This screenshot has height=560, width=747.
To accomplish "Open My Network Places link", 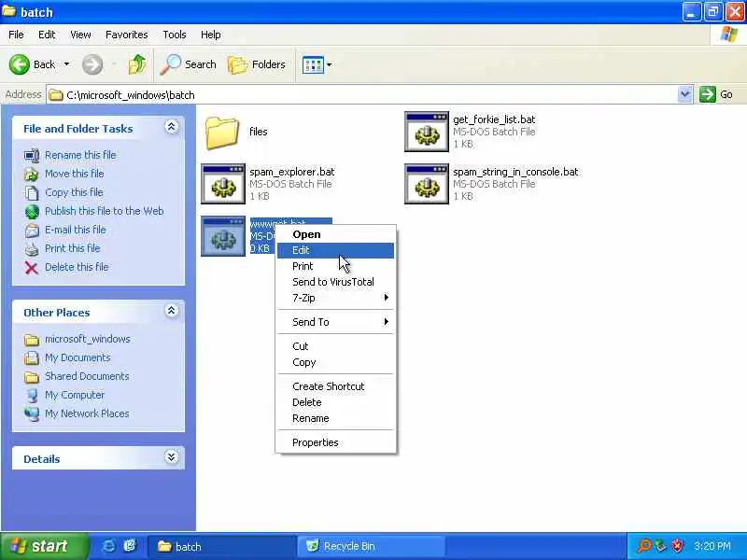I will tap(87, 413).
